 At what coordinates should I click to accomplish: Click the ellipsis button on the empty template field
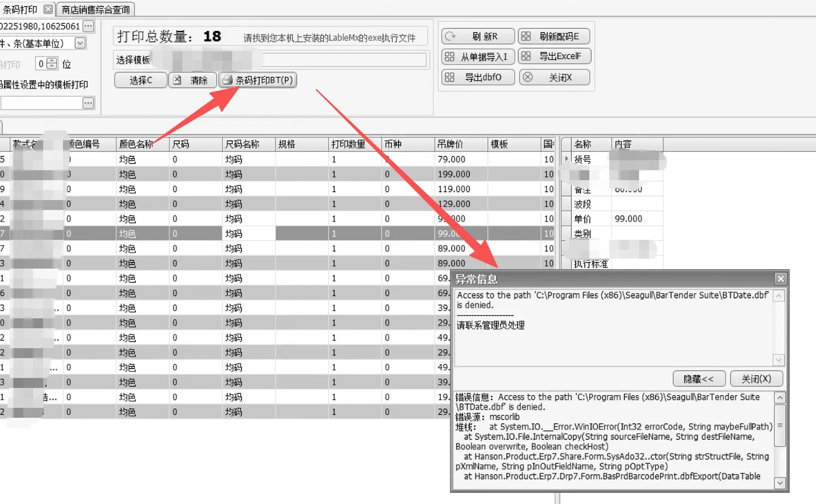(x=88, y=103)
